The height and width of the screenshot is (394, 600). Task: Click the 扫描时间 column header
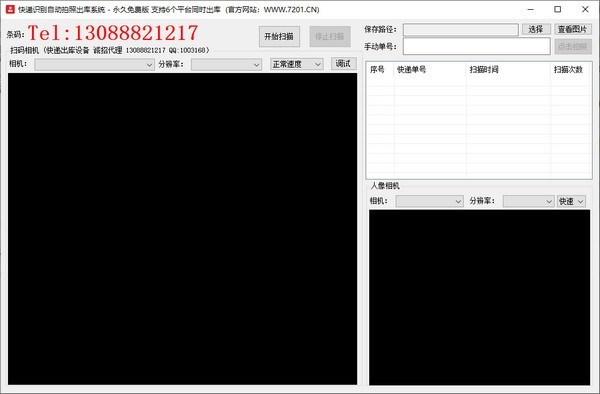(x=508, y=70)
